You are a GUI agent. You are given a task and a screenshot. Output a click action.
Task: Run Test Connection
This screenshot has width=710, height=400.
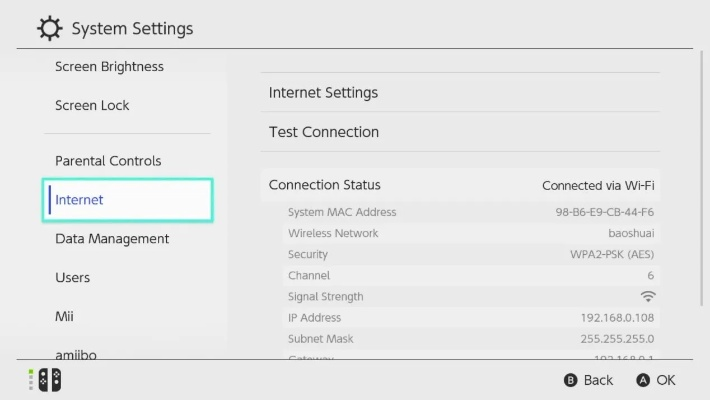pos(460,132)
